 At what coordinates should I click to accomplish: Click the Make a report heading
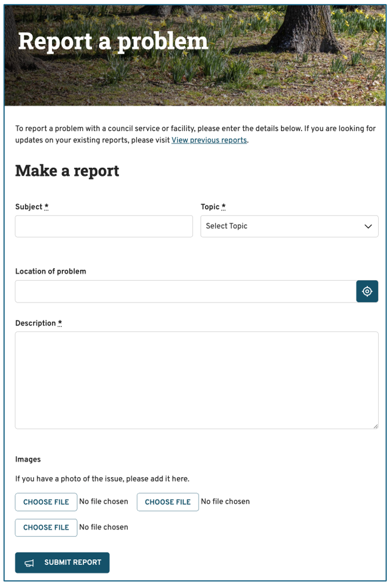point(67,171)
